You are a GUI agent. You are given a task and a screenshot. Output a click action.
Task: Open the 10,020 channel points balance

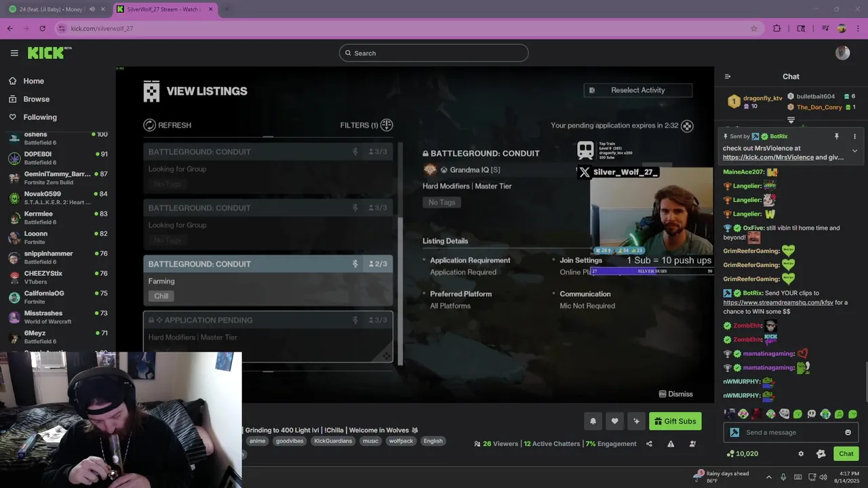click(742, 453)
